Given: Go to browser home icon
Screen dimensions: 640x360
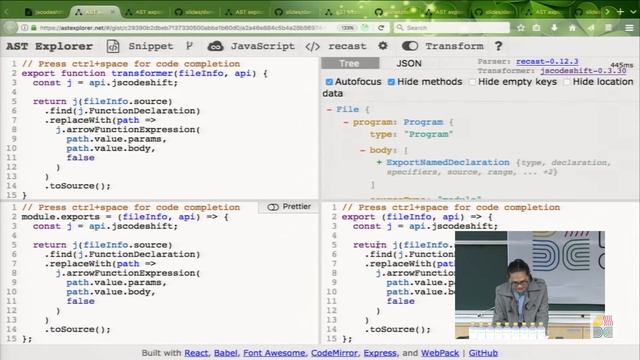Looking at the screenshot, I should [572, 28].
